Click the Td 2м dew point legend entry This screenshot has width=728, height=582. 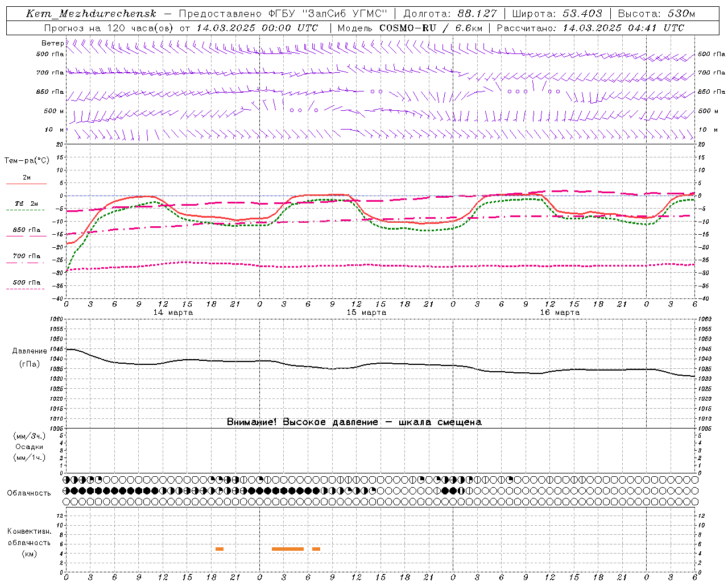click(26, 203)
